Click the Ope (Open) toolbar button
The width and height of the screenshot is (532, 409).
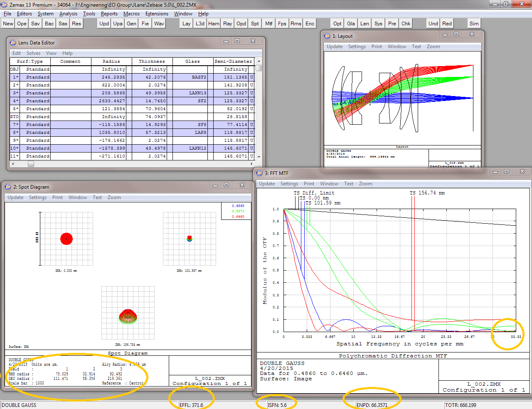tap(22, 24)
